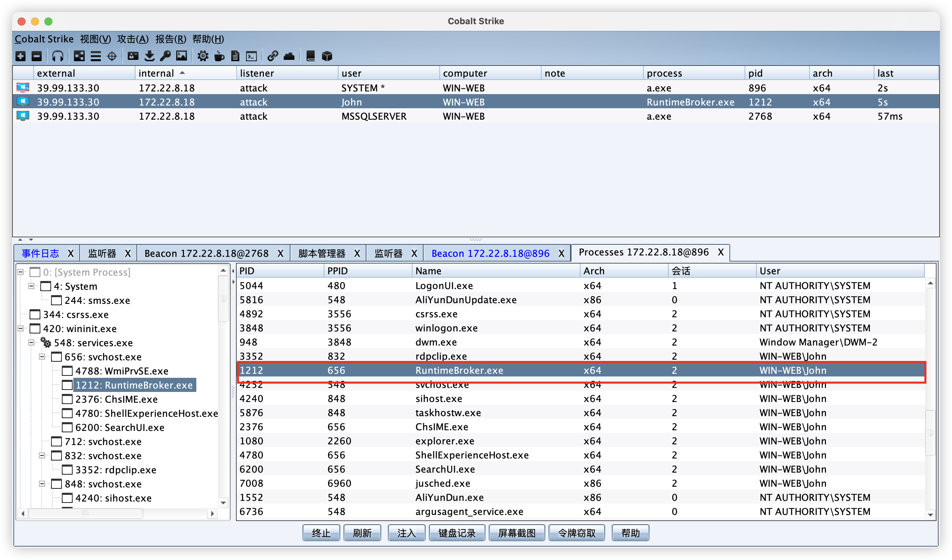Open the 攻击(A) menu

click(x=133, y=39)
